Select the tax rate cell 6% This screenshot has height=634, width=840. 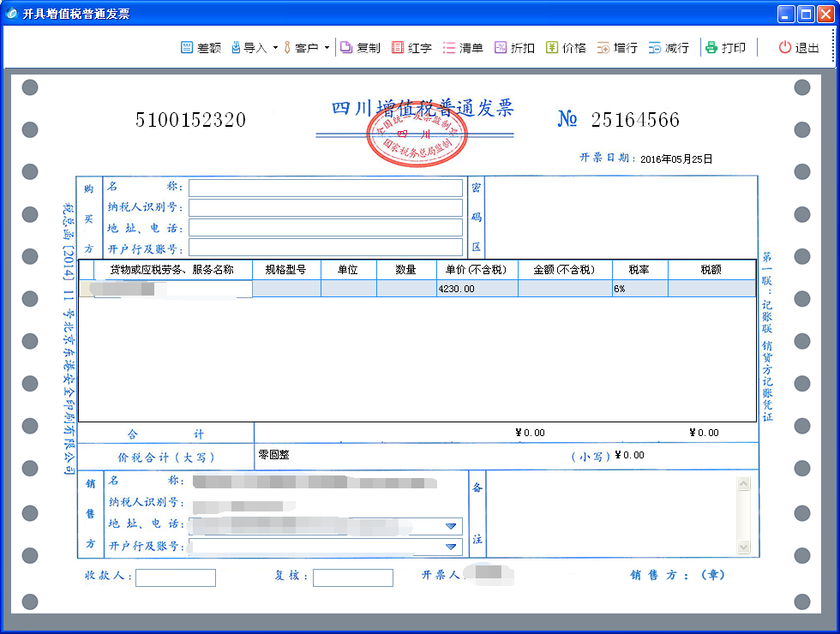click(x=640, y=289)
